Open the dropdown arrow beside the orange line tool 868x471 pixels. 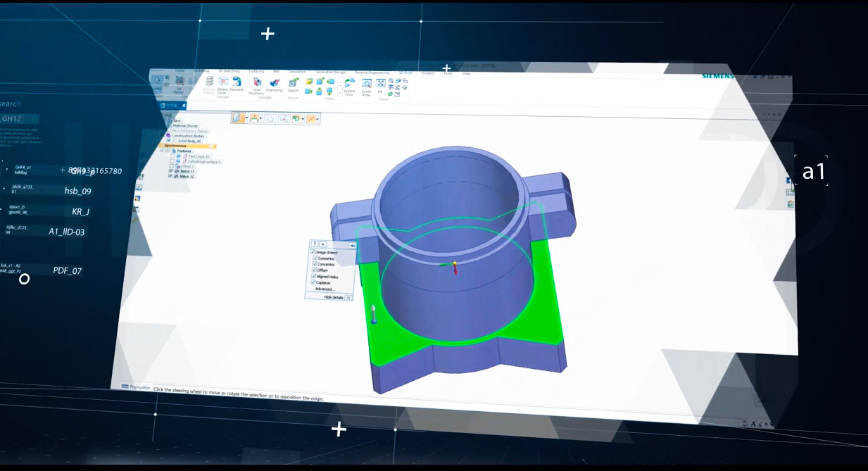[317, 119]
